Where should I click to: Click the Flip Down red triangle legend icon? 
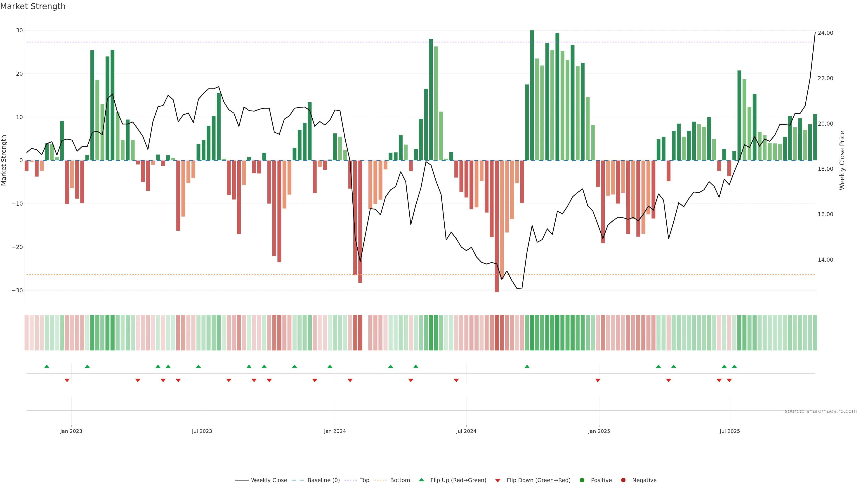[498, 481]
